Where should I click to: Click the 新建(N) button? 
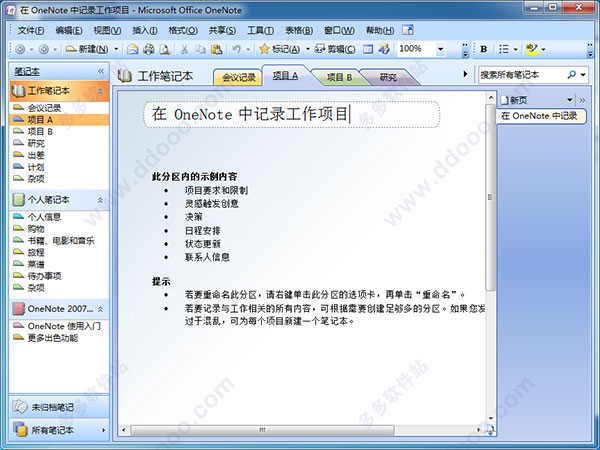[x=87, y=49]
